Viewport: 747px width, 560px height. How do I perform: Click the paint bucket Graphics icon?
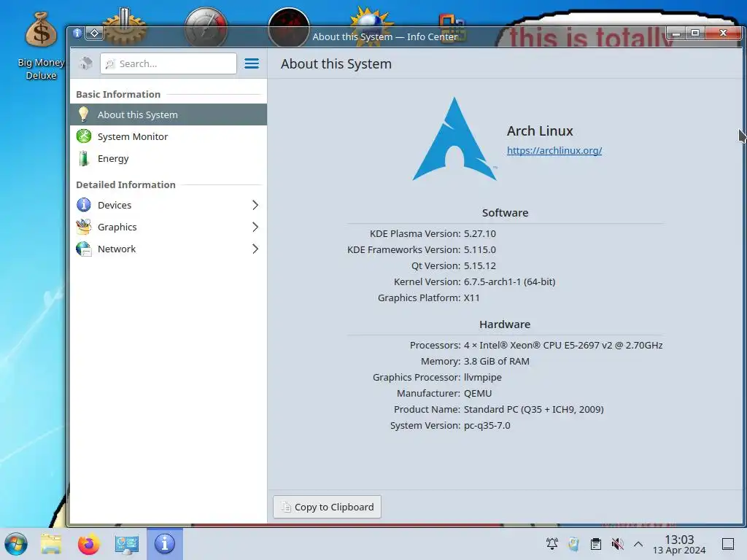coord(84,227)
